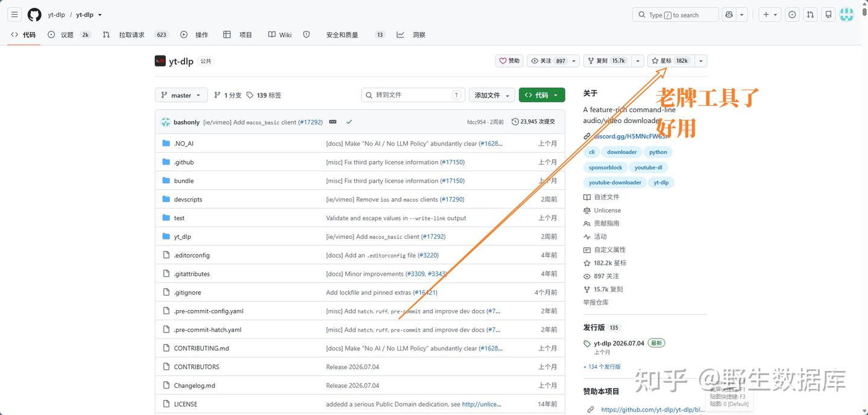Select the python topic tag
Viewport: 868px width, 415px height.
point(658,153)
